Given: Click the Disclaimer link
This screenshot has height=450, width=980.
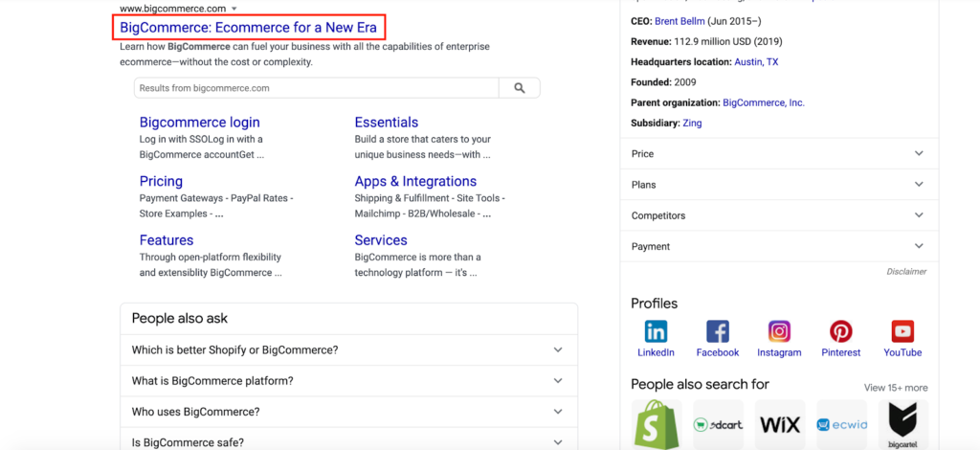Looking at the screenshot, I should [906, 271].
